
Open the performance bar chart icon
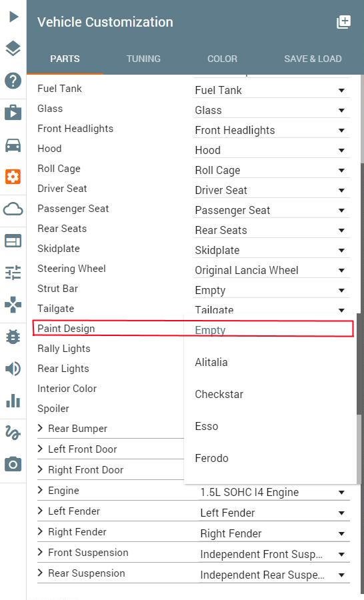(13, 401)
